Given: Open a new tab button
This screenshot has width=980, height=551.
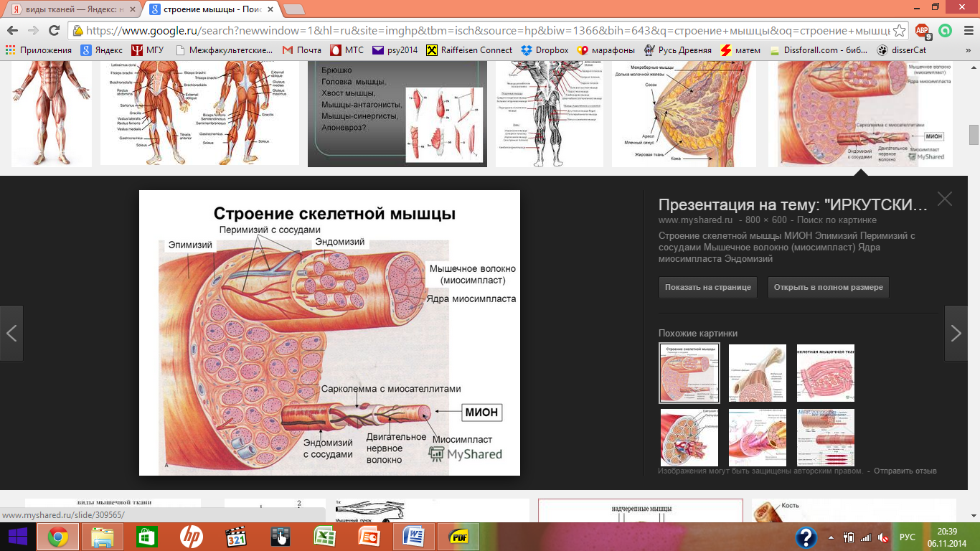Looking at the screenshot, I should [295, 10].
